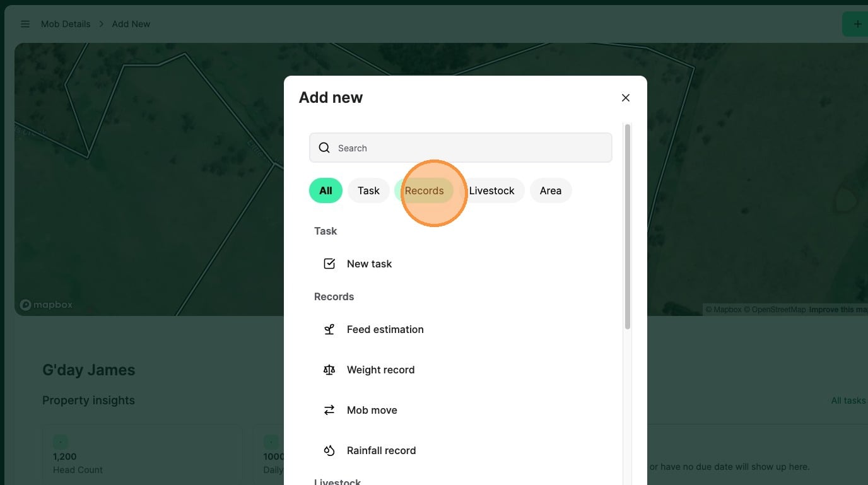Screen dimensions: 868x485
Task: Close the Add new dialog
Action: (x=626, y=98)
